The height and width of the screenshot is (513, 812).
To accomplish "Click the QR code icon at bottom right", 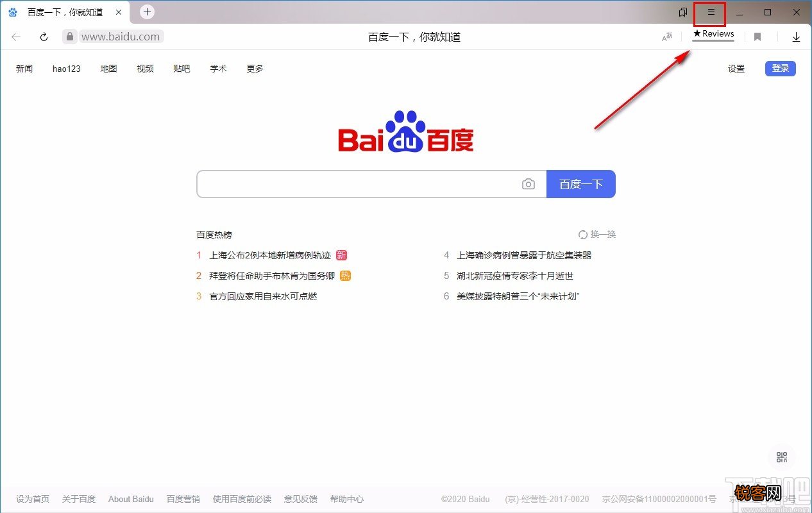I will (782, 457).
